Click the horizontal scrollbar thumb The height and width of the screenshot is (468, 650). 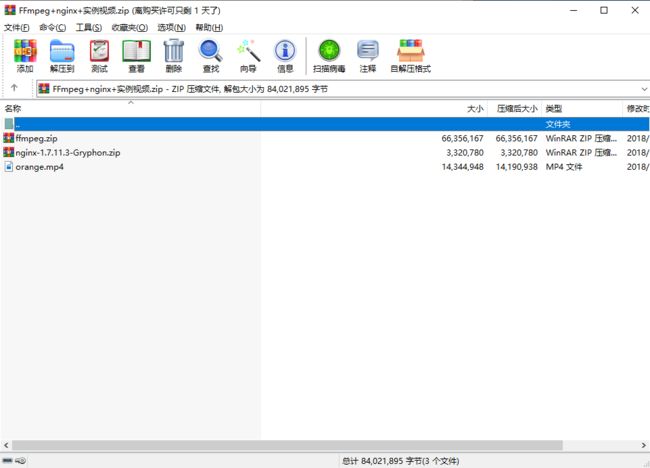[287, 445]
